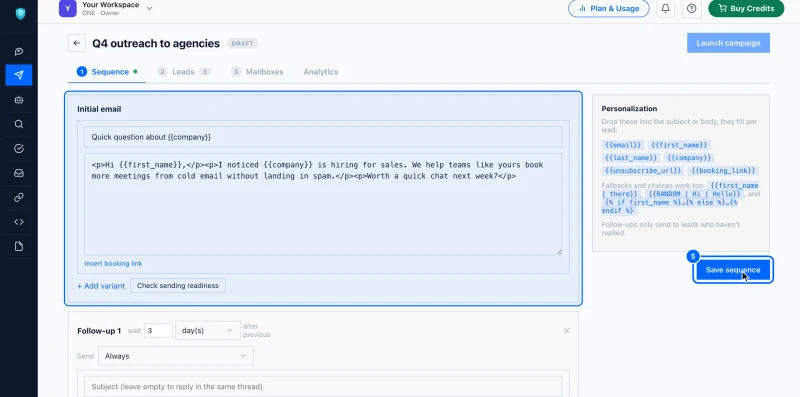Click the + Add variant link

pyautogui.click(x=101, y=286)
